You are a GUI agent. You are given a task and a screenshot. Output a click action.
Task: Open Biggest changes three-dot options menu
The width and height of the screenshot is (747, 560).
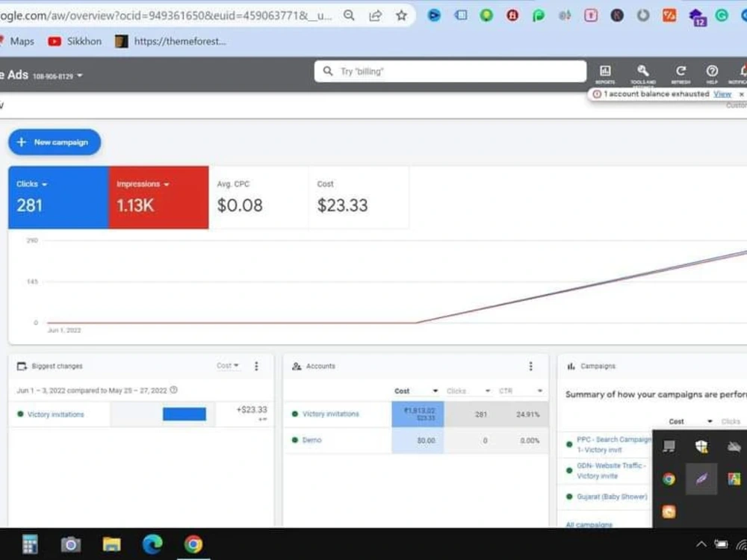(x=256, y=366)
